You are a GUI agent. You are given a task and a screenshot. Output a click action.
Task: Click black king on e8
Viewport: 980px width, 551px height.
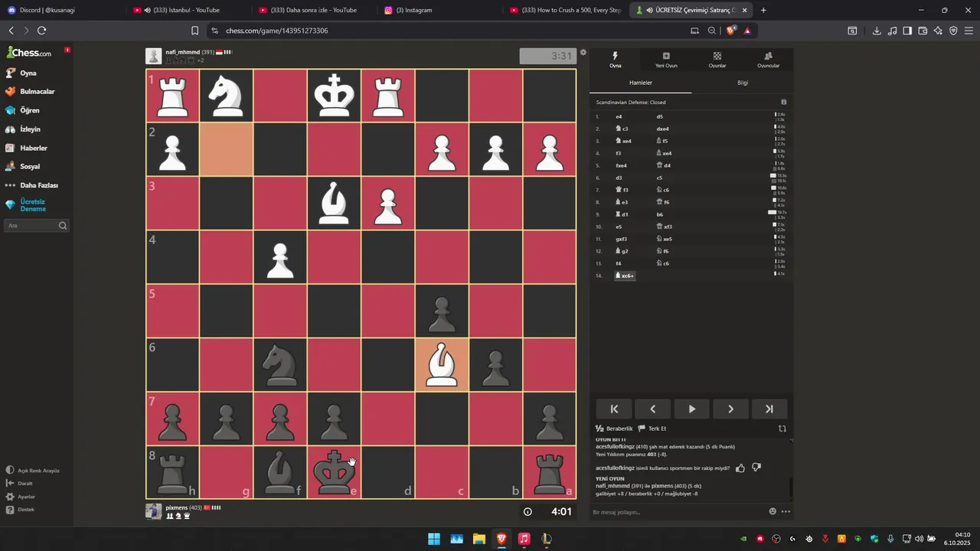pyautogui.click(x=334, y=472)
